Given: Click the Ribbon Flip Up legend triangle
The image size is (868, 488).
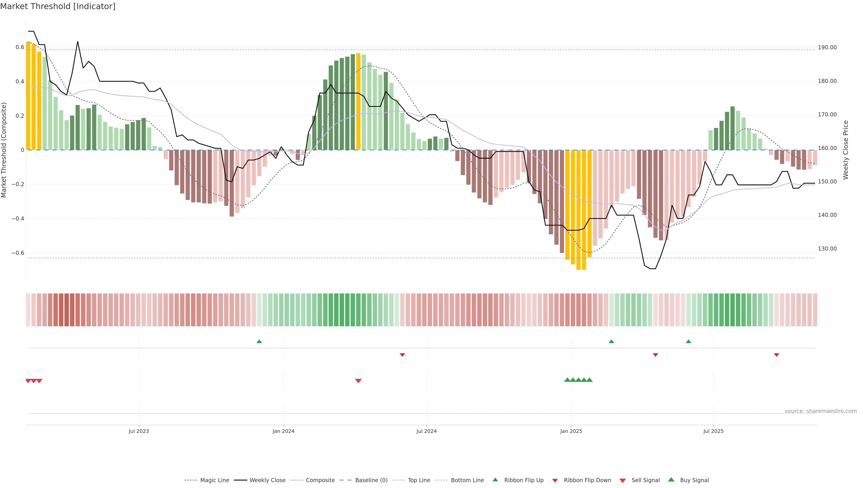Looking at the screenshot, I should tap(495, 480).
